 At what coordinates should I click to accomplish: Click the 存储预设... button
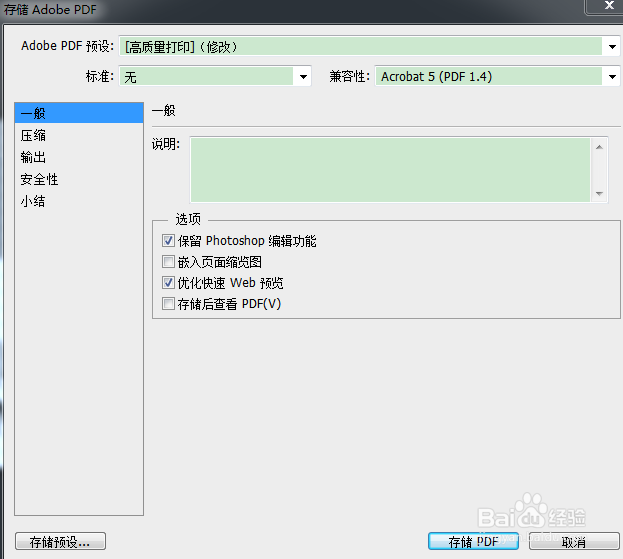coord(60,542)
